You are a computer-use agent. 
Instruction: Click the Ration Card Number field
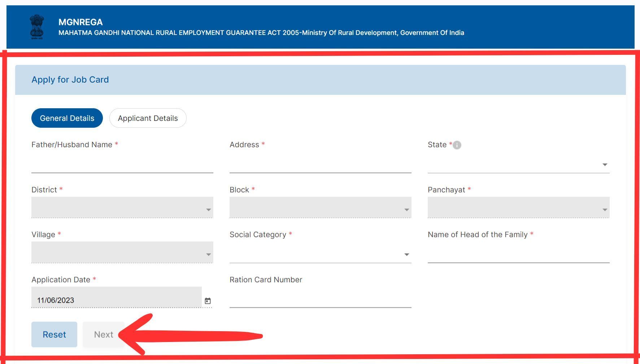[x=320, y=299]
